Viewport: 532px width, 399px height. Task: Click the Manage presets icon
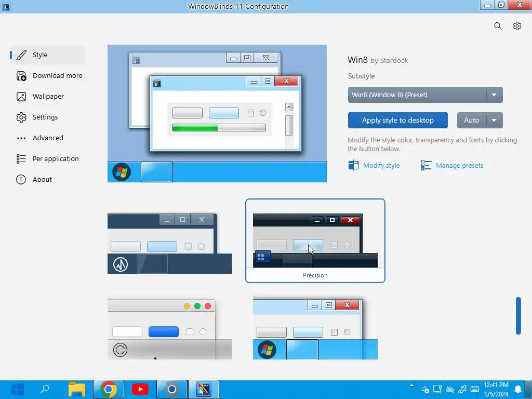point(426,165)
